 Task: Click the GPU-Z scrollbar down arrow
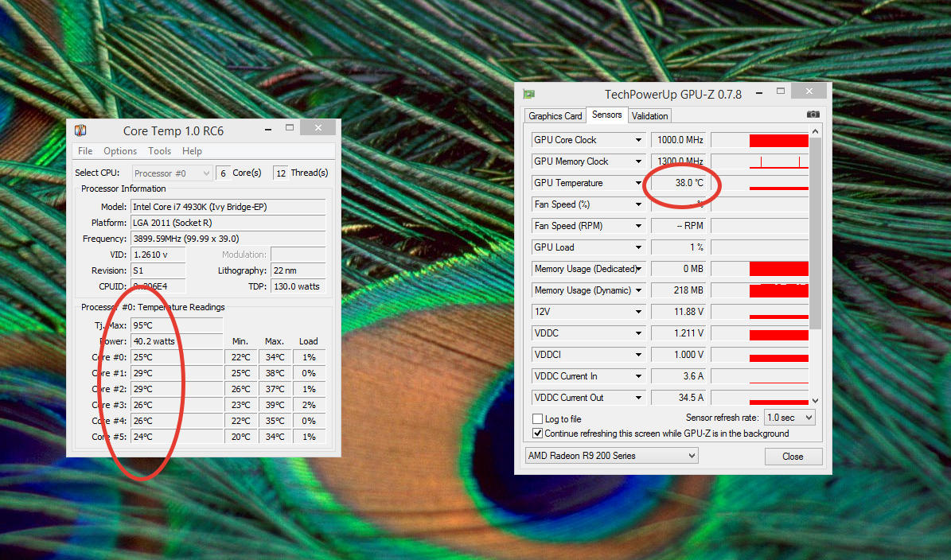pyautogui.click(x=815, y=401)
